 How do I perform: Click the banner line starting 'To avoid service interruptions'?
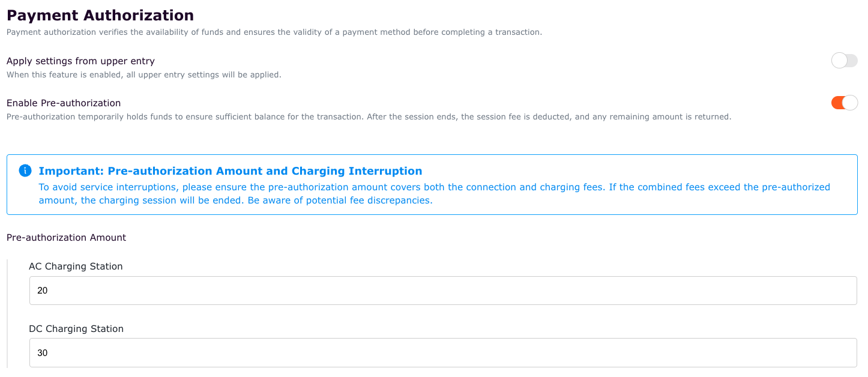coord(434,187)
